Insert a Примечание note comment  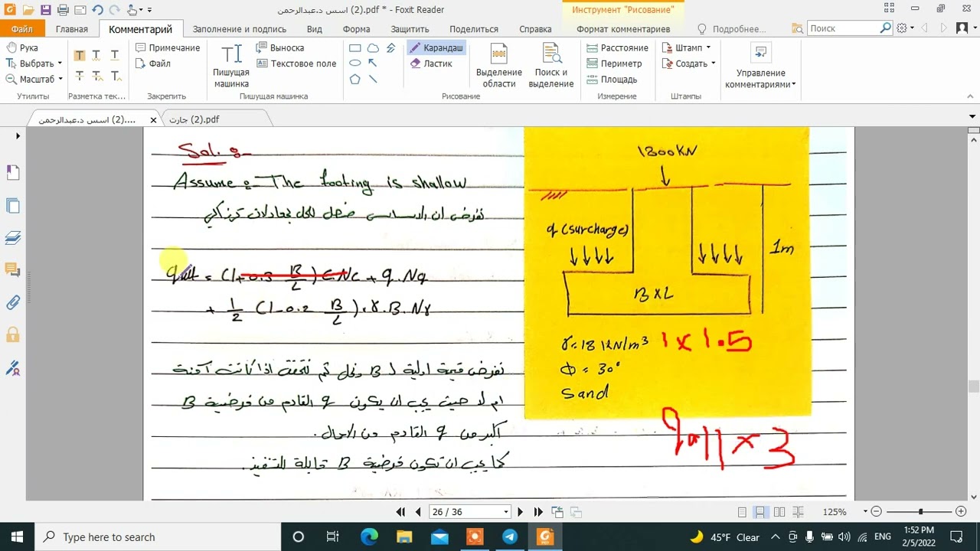(x=168, y=47)
